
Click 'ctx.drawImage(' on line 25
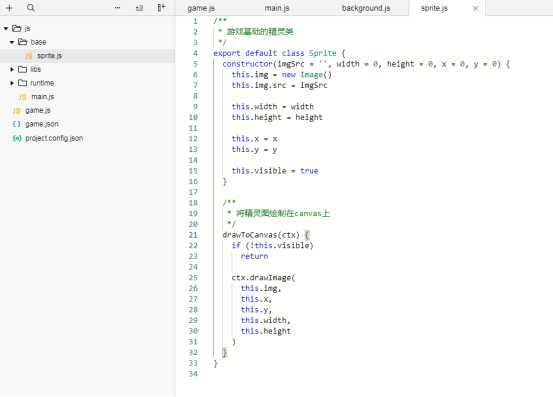pyautogui.click(x=263, y=278)
